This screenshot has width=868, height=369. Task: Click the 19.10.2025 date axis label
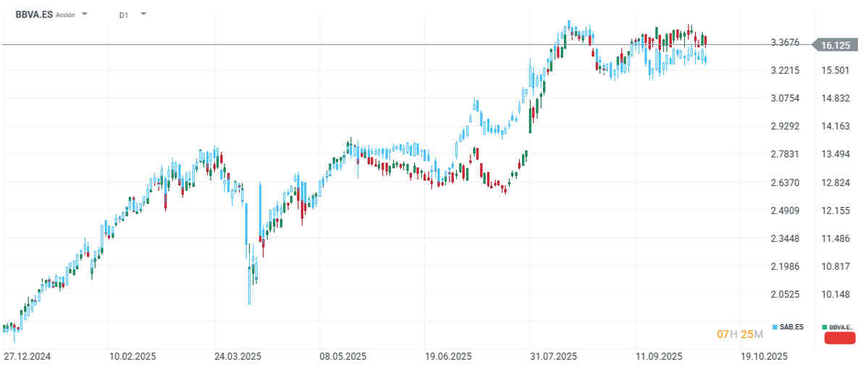pyautogui.click(x=763, y=357)
